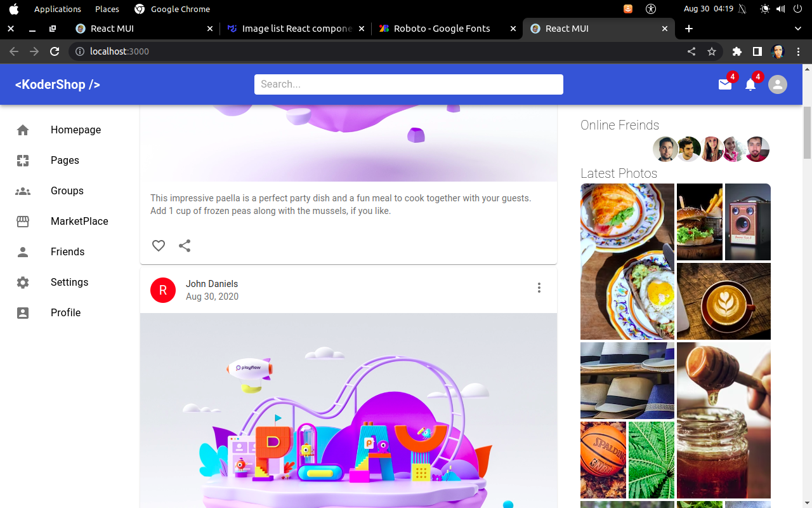The width and height of the screenshot is (812, 508).
Task: Click the Groups people icon
Action: pos(23,190)
